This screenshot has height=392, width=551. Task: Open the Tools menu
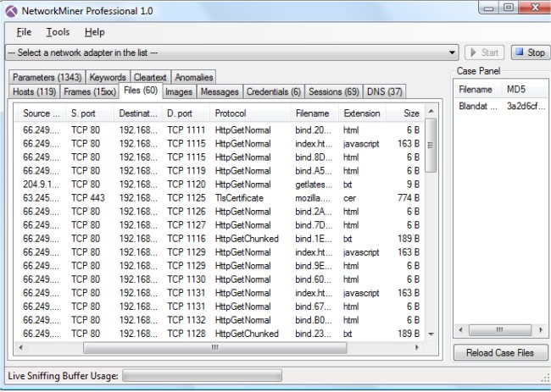(58, 32)
